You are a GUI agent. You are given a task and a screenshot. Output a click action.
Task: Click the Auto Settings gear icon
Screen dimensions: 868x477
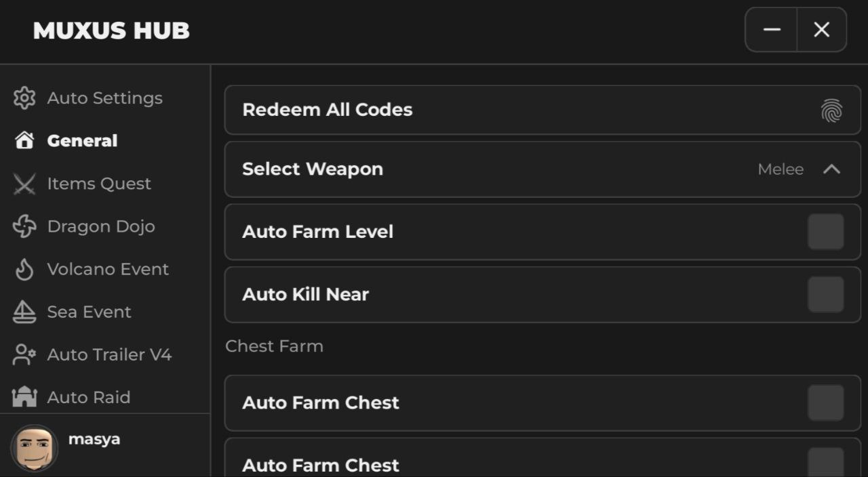(x=24, y=98)
